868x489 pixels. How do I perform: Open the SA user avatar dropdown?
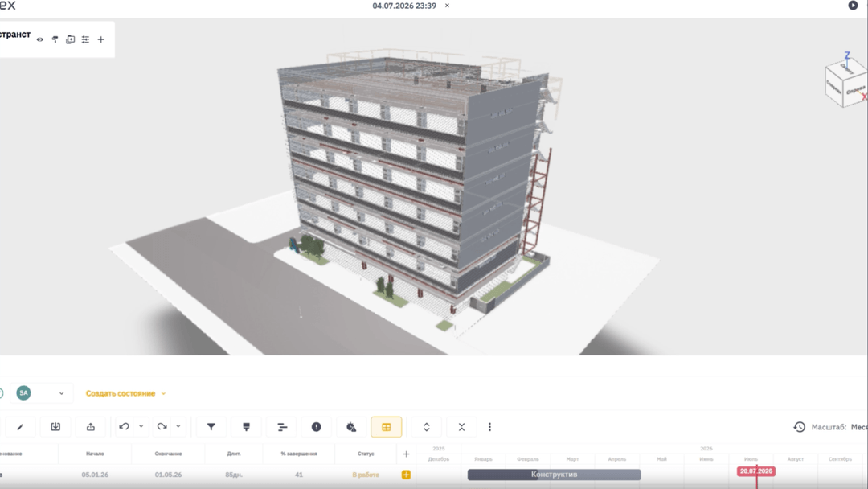pyautogui.click(x=61, y=393)
